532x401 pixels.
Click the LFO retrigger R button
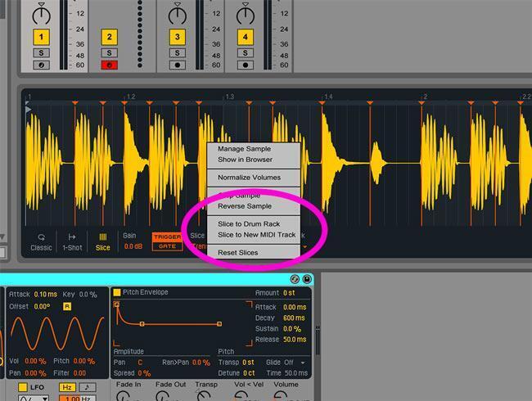point(67,306)
